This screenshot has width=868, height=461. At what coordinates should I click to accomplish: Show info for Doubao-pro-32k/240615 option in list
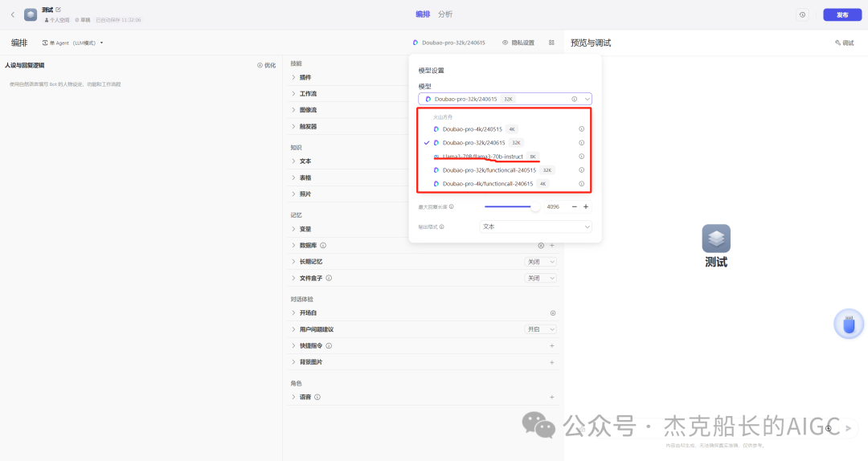[581, 143]
